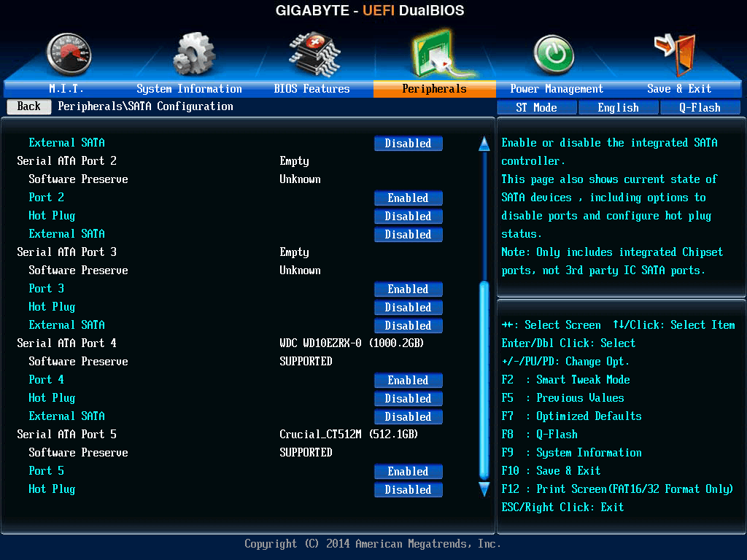This screenshot has width=747, height=560.
Task: Click the F10 Save & Exit help line
Action: click(551, 471)
